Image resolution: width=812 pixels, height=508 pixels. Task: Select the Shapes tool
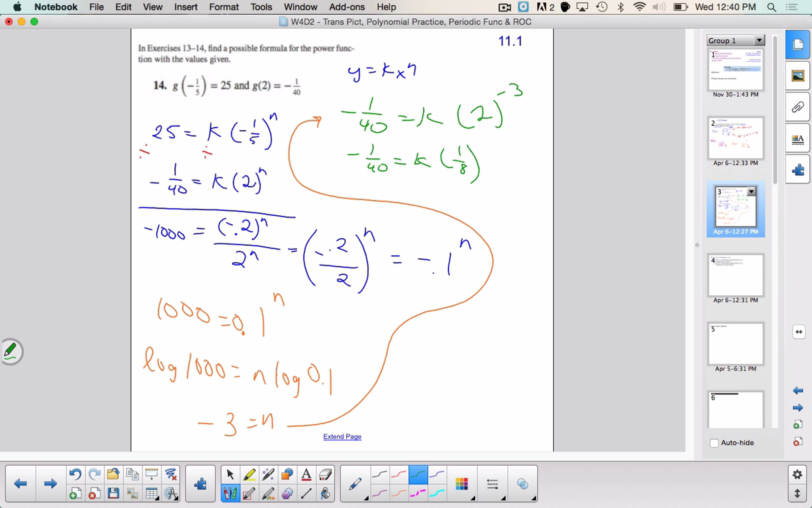click(x=287, y=474)
